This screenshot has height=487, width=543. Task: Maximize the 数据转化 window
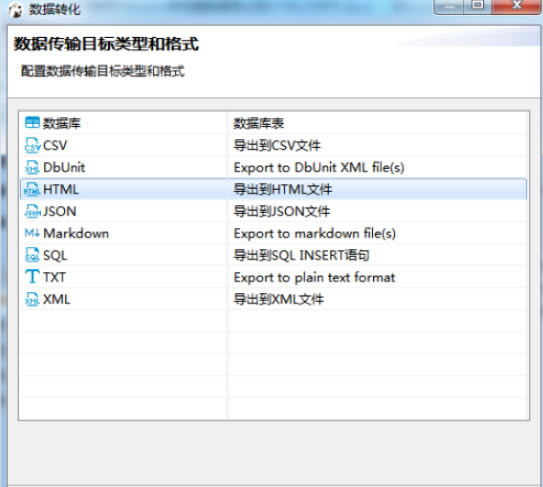pyautogui.click(x=478, y=6)
